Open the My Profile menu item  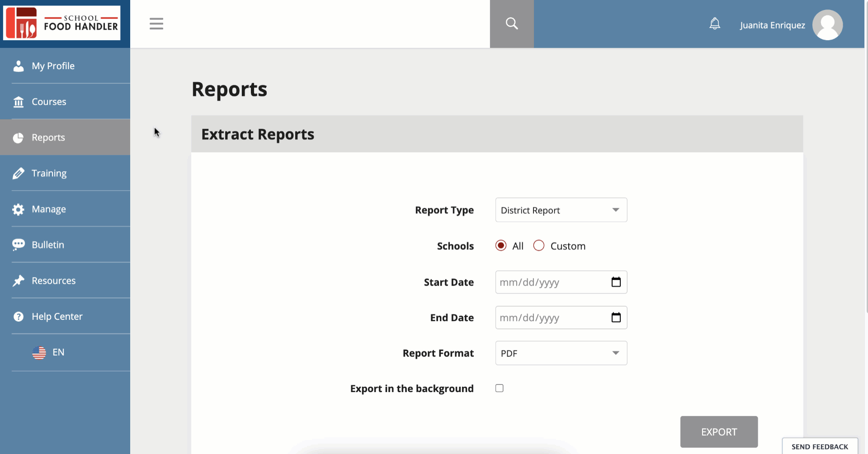click(65, 66)
